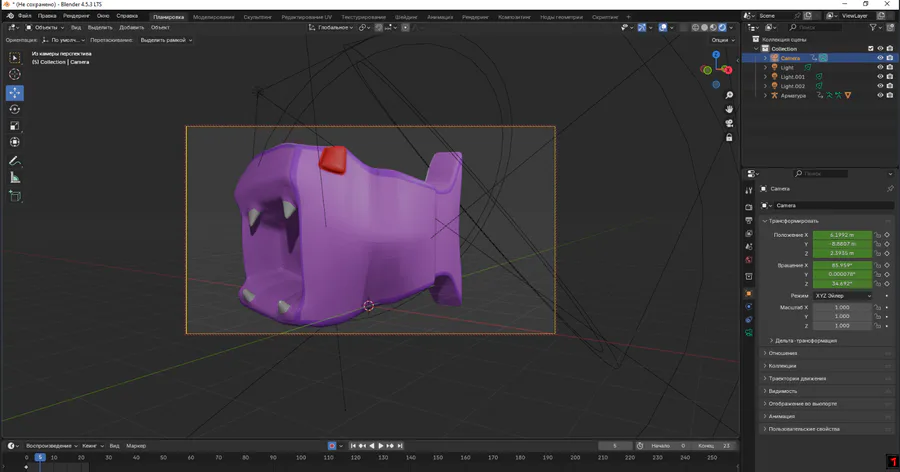Disable Camera in renders via camera icon

[x=890, y=58]
